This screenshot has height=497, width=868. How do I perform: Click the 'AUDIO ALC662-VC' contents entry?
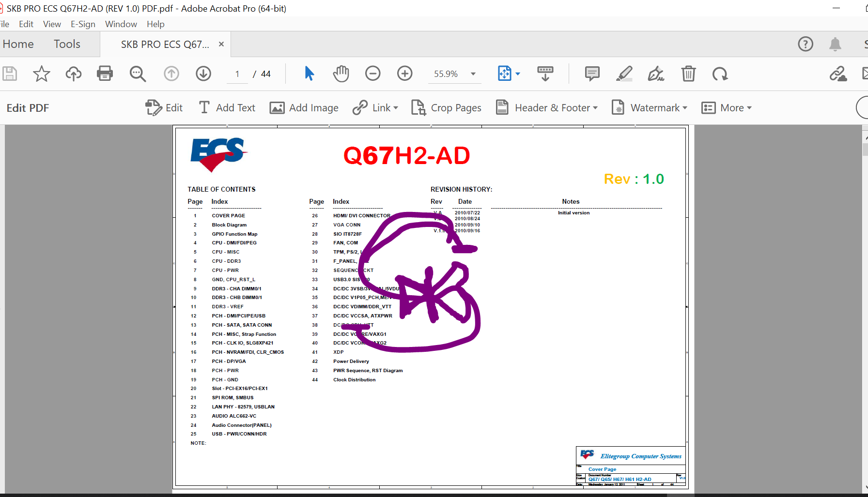(234, 416)
